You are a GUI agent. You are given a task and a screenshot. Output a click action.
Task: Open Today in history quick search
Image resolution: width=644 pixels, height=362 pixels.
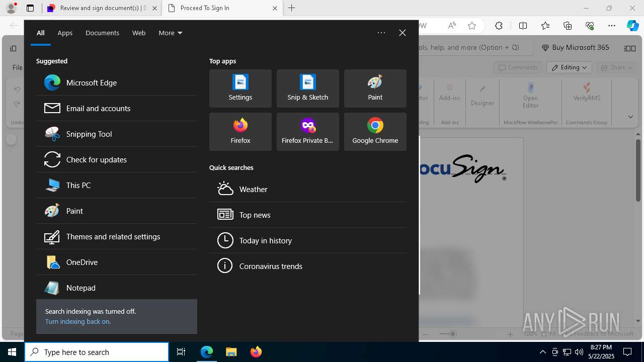tap(308, 240)
